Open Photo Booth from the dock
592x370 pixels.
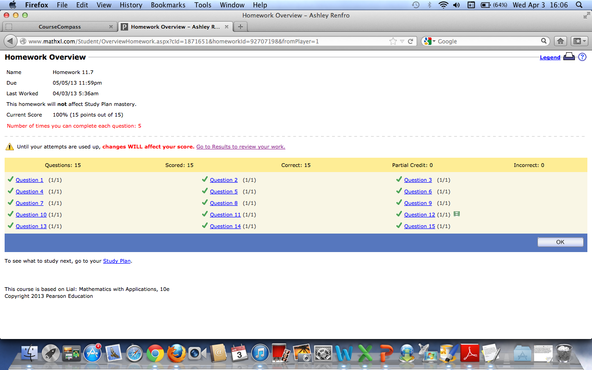[x=281, y=353]
